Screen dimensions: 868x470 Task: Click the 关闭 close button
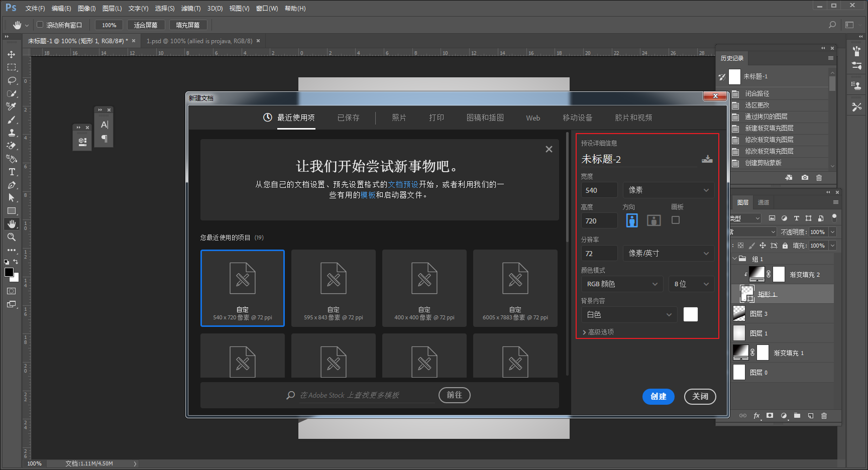tap(700, 397)
